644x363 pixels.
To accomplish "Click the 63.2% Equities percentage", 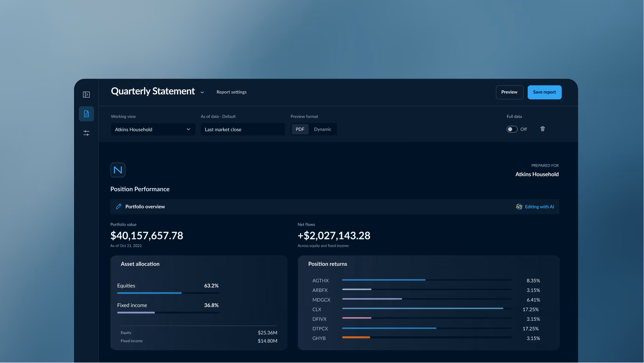I will pyautogui.click(x=211, y=286).
